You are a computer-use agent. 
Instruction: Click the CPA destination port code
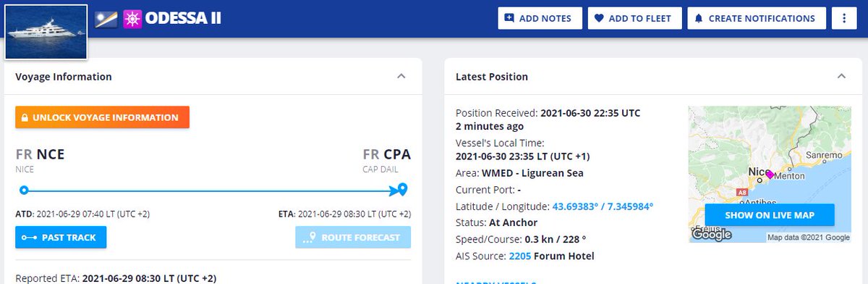pos(397,154)
